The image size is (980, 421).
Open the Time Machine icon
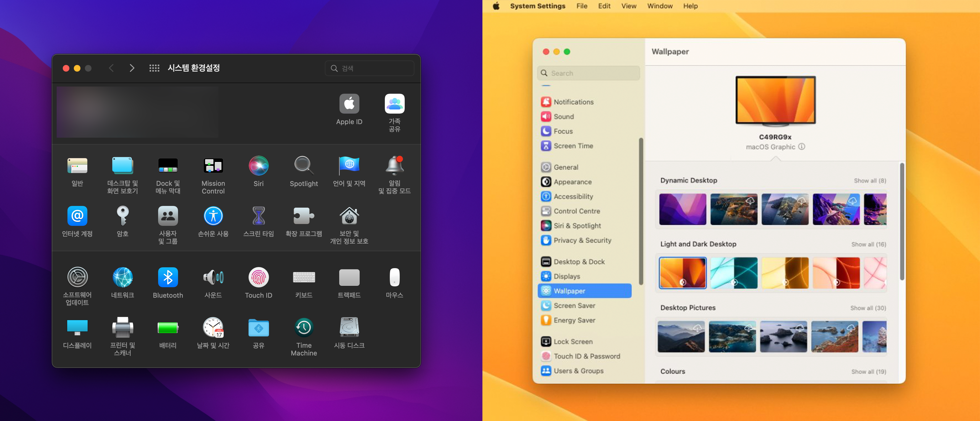(x=304, y=327)
